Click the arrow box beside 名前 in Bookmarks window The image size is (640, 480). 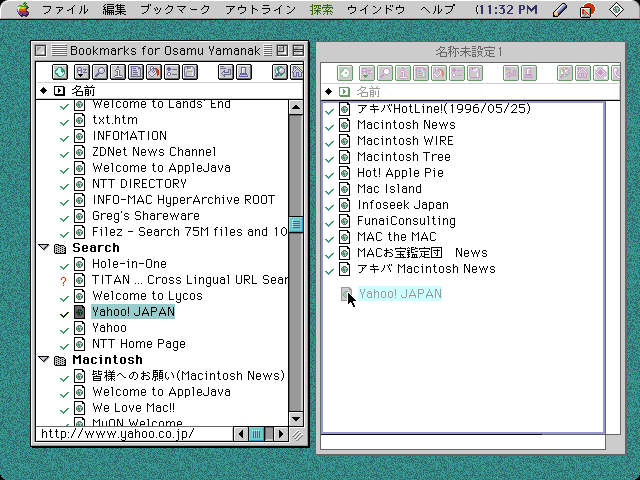(60, 91)
